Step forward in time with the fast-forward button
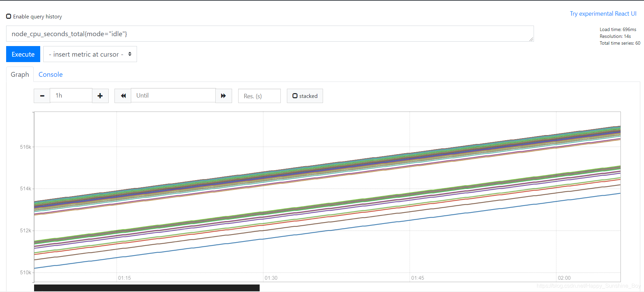 click(224, 96)
